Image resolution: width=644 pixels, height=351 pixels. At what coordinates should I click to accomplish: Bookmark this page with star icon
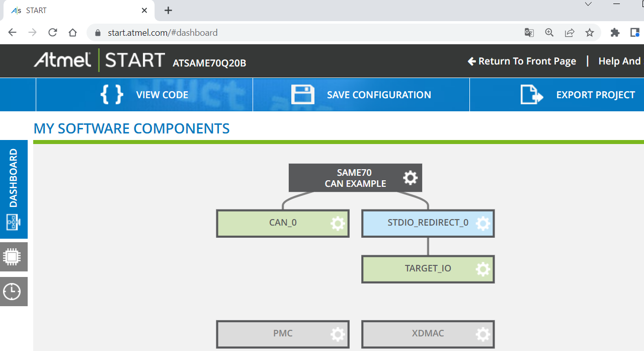click(590, 33)
